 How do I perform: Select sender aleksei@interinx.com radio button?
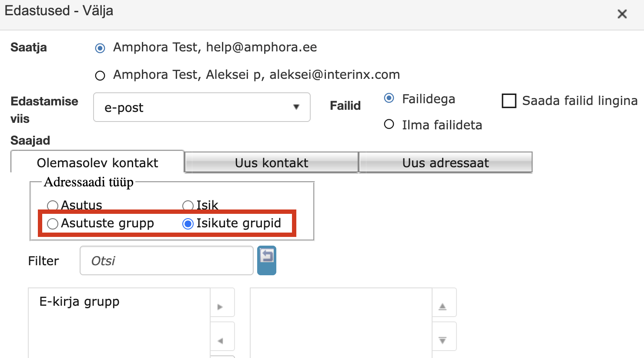click(100, 76)
